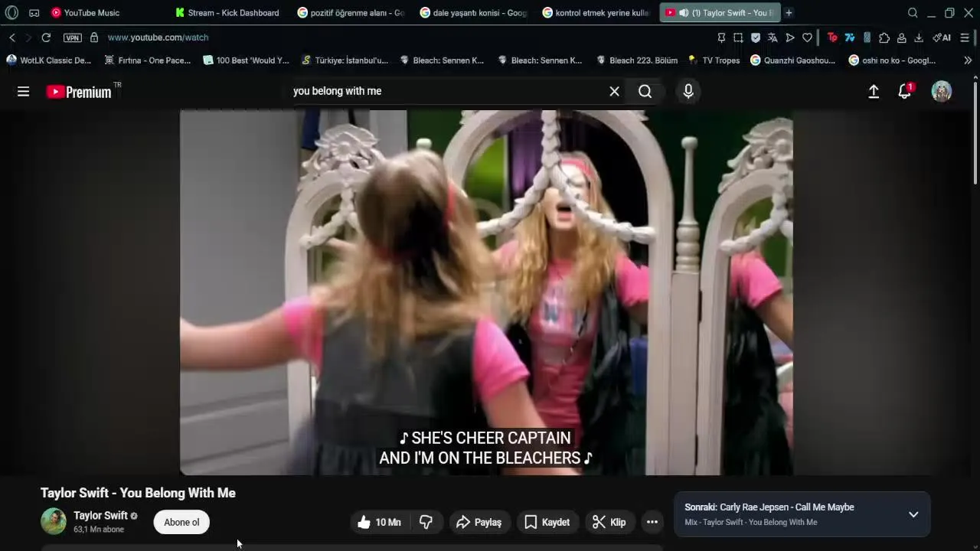Open the YouTube hamburger guide menu
The width and height of the screenshot is (980, 551).
click(x=24, y=92)
